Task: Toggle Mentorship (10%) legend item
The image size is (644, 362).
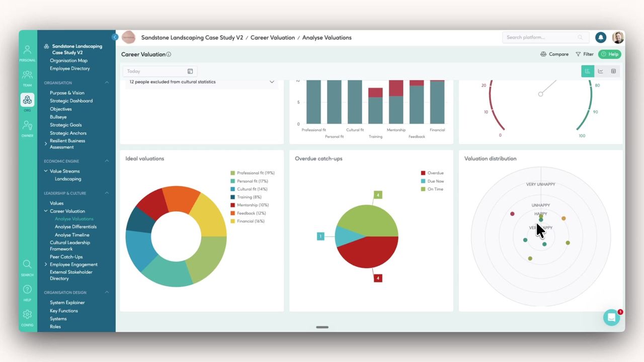Action: [250, 205]
